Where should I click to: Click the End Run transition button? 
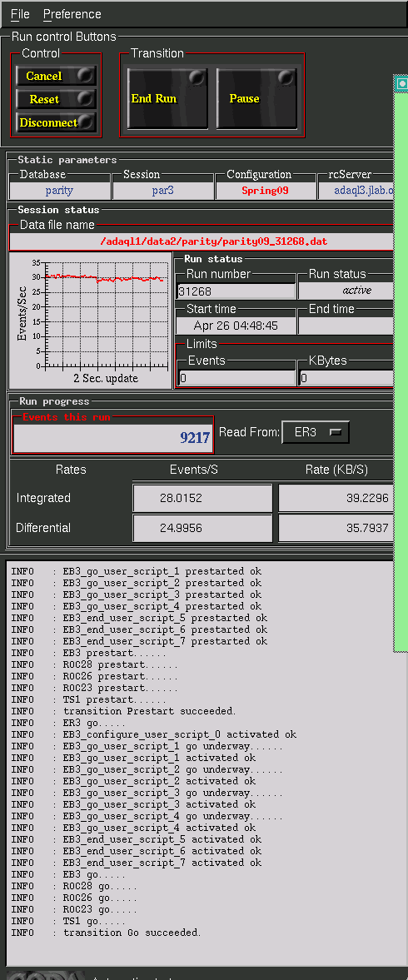click(x=167, y=99)
